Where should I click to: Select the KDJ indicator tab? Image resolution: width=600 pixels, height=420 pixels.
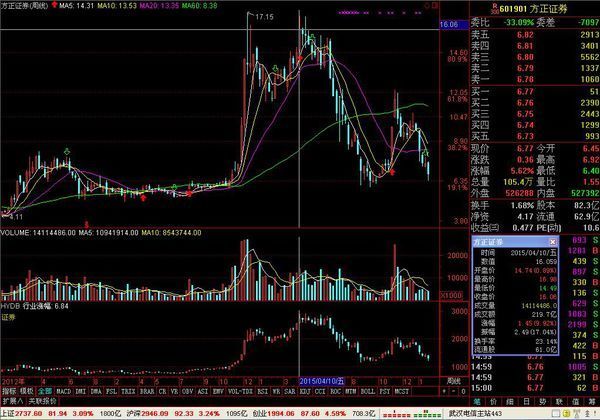[x=306, y=393]
